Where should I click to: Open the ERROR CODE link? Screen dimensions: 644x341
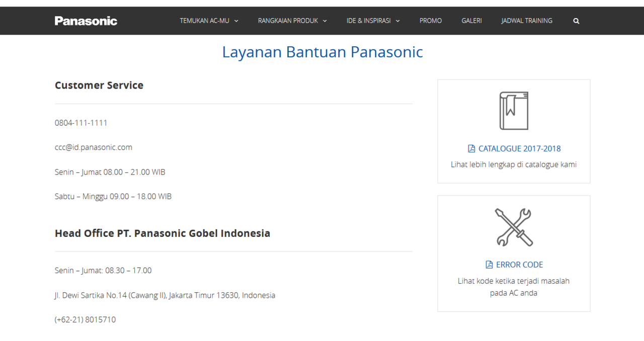point(520,265)
